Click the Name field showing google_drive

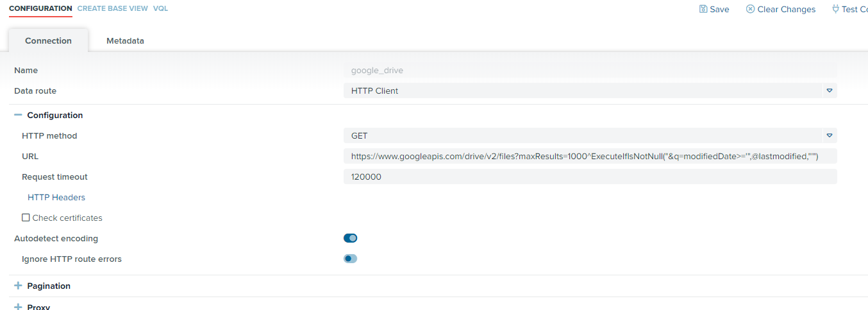click(x=590, y=70)
